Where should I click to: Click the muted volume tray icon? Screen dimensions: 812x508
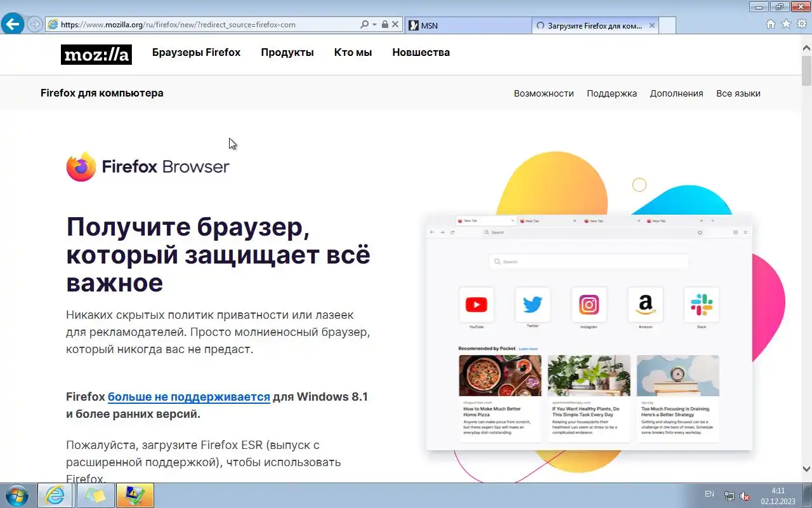745,496
